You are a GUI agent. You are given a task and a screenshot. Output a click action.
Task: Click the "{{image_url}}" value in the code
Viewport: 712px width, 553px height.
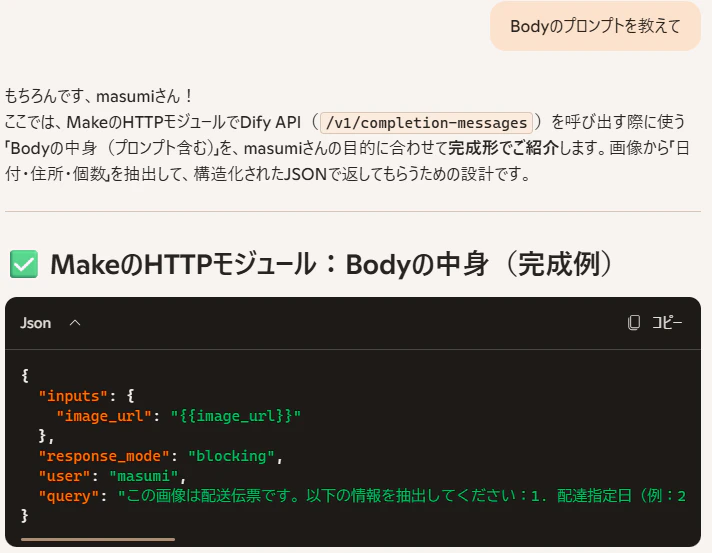(236, 416)
